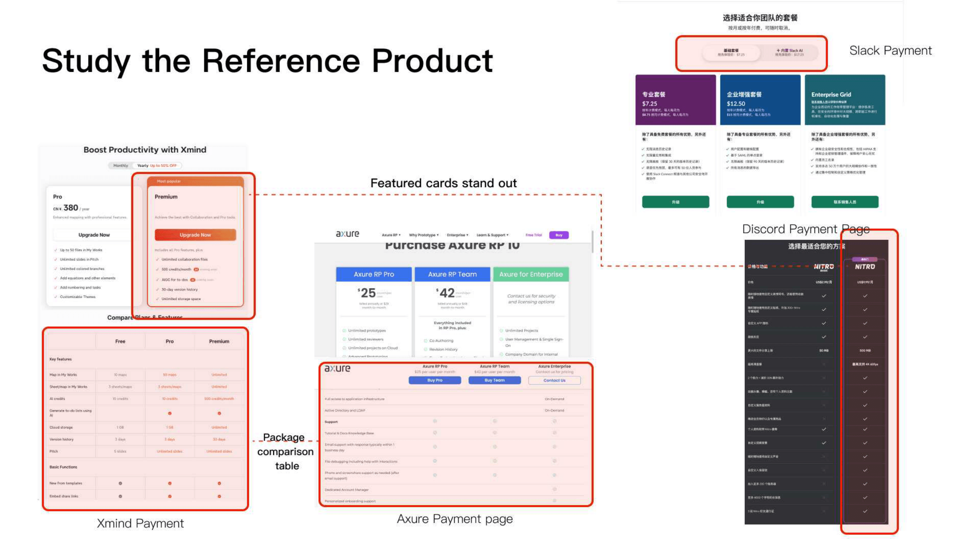Click the 'Unlimited slides' value in Premium Pitch row
This screenshot has width=980, height=551.
pos(219,452)
